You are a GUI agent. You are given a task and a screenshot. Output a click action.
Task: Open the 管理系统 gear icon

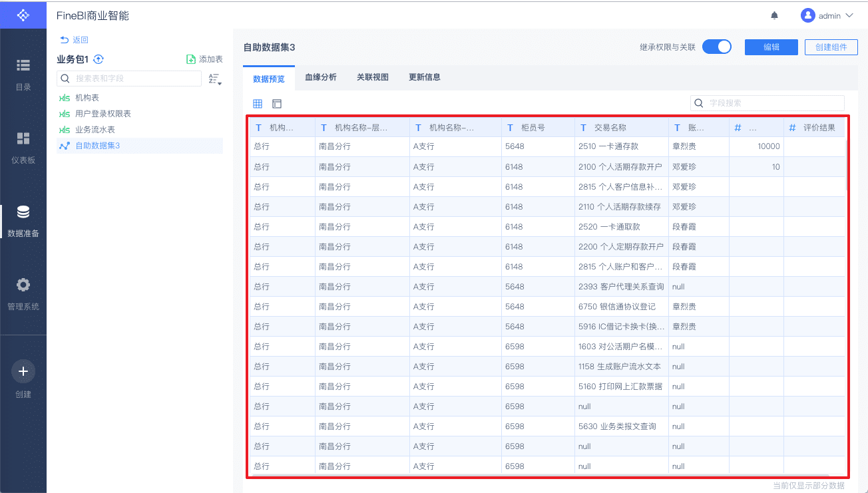coord(23,285)
